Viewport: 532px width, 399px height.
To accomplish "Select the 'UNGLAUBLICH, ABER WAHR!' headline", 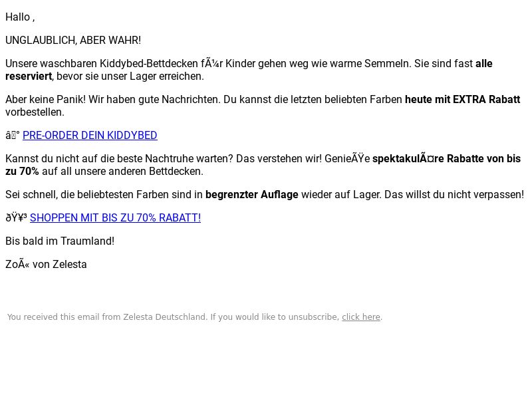I will click(x=73, y=41).
